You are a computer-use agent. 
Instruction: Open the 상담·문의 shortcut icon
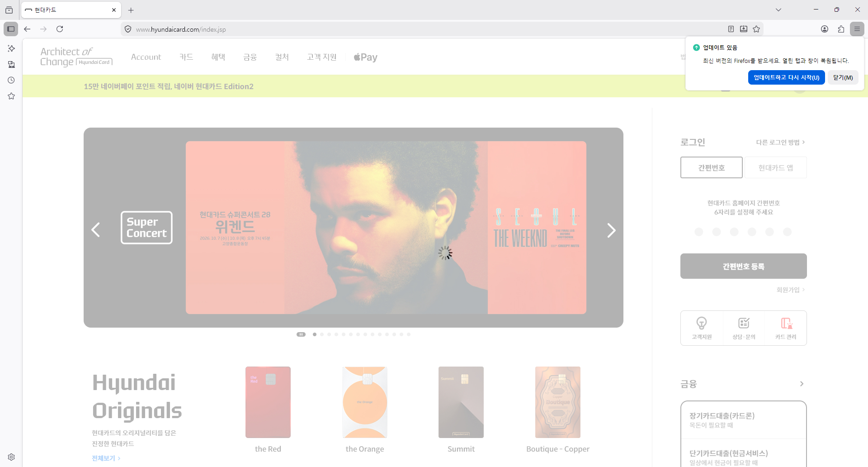744,328
